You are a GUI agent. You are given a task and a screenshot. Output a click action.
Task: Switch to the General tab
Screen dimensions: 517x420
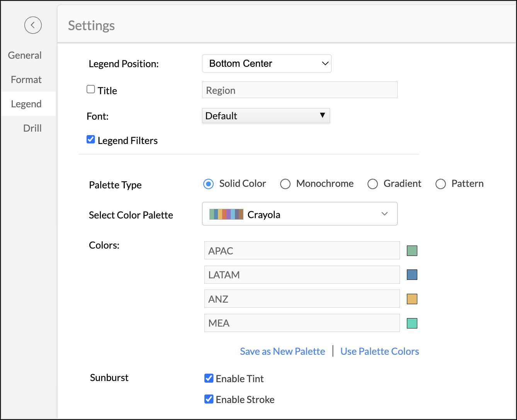[25, 55]
